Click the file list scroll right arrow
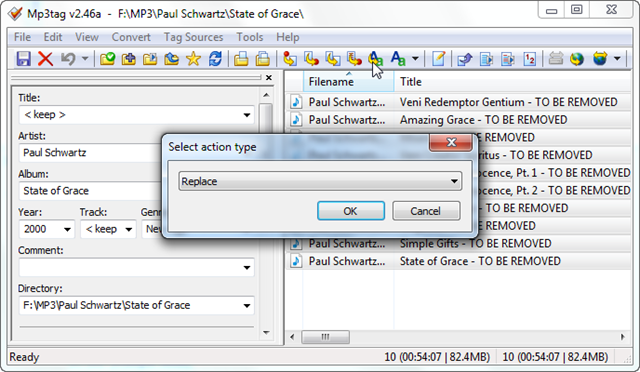Viewport: 640px width, 372px height. tap(622, 337)
